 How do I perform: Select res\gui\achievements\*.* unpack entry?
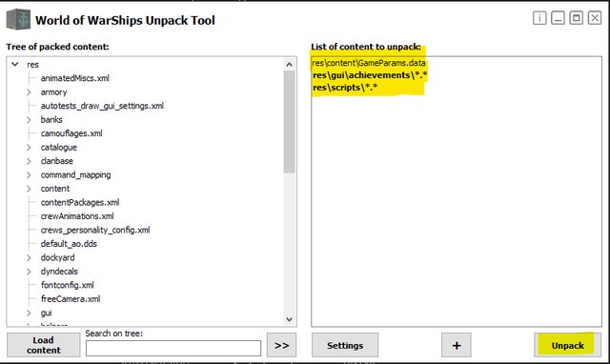[370, 75]
